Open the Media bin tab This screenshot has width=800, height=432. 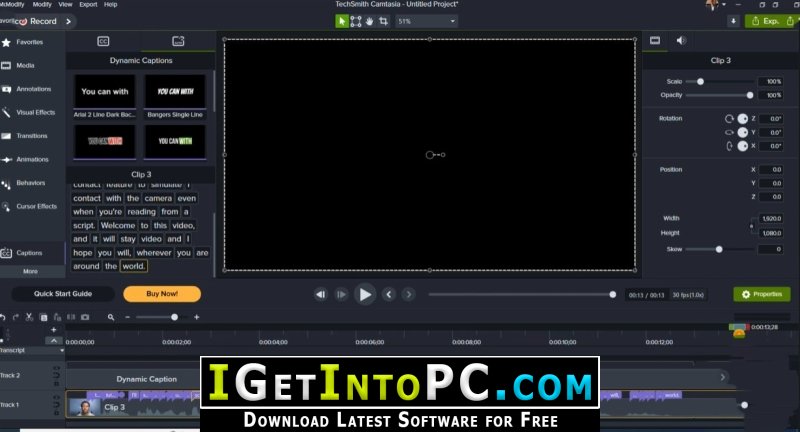[x=25, y=65]
